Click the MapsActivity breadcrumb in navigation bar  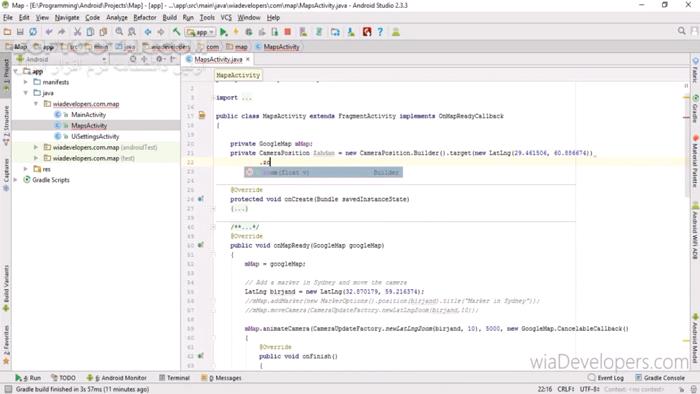(x=277, y=47)
